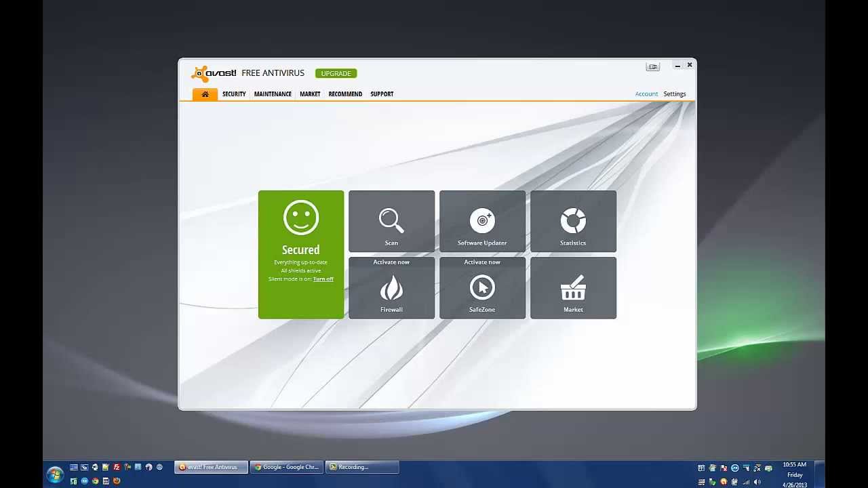The image size is (868, 488).
Task: Switch to the MAINTENANCE tab
Action: (x=273, y=94)
